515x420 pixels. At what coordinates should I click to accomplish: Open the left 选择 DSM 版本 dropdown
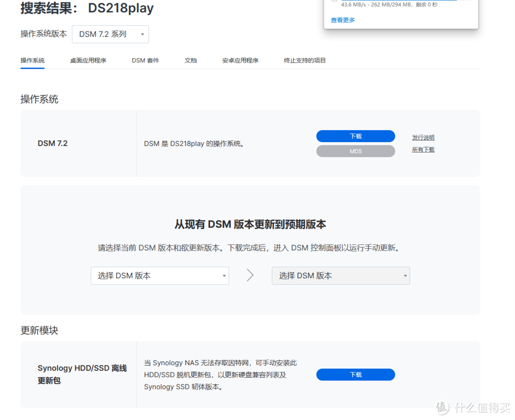pyautogui.click(x=159, y=276)
